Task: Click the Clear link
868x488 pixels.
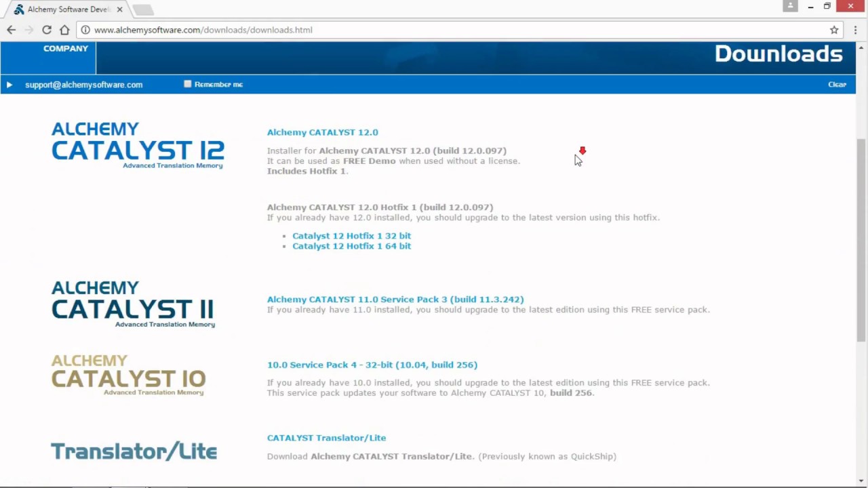Action: (837, 84)
